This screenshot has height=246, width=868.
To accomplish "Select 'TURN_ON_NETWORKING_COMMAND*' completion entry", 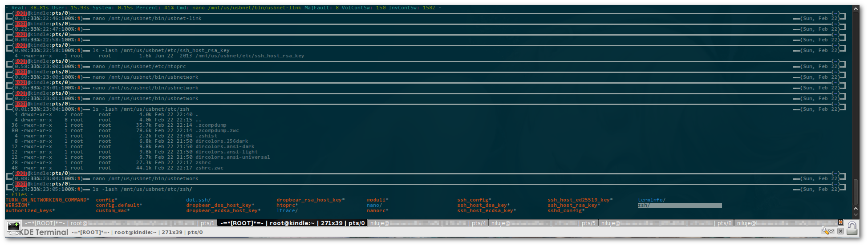I will [48, 200].
